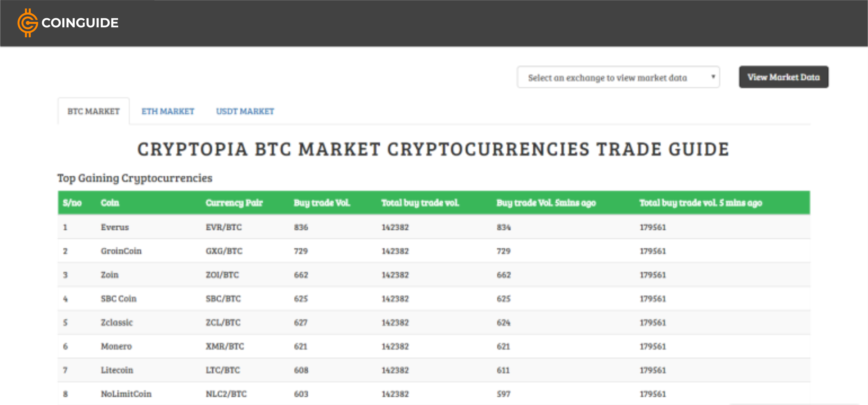This screenshot has height=405, width=868.
Task: Click the dropdown arrow on exchange selector
Action: click(x=713, y=77)
